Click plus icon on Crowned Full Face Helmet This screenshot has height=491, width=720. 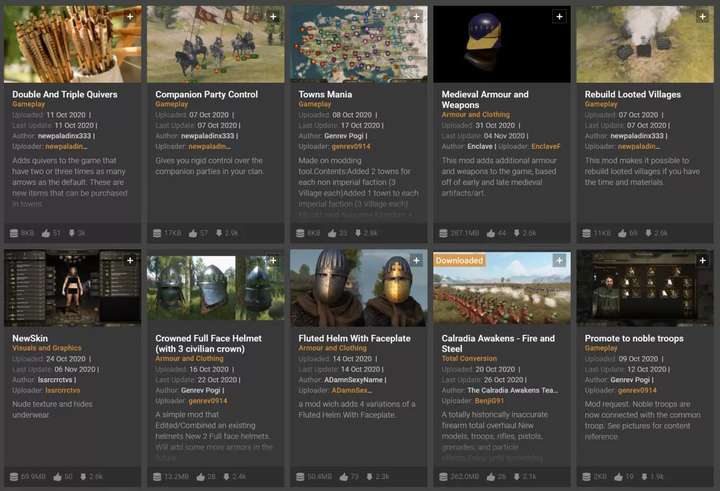pos(273,260)
